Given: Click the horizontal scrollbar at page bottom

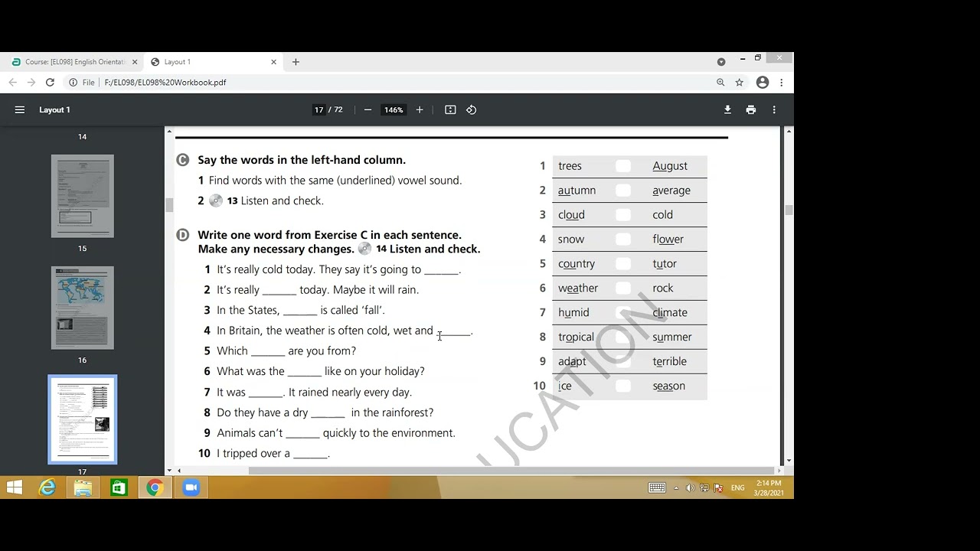Looking at the screenshot, I should coord(511,471).
